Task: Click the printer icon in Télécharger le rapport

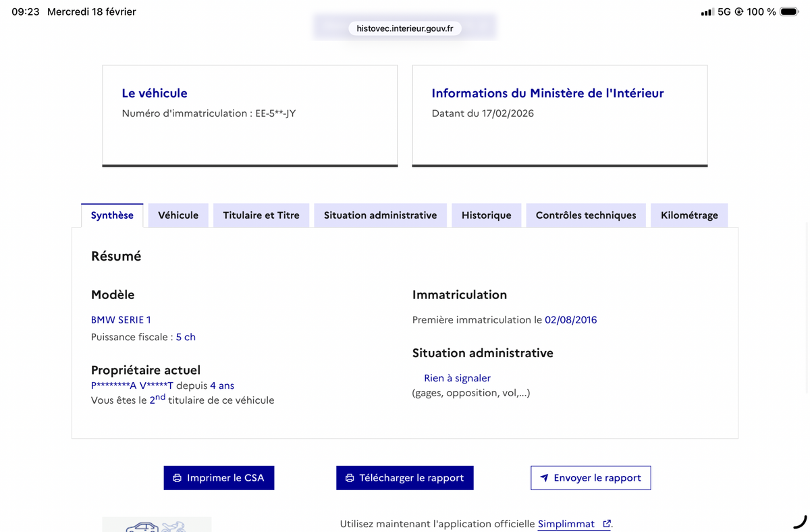Action: click(x=350, y=478)
